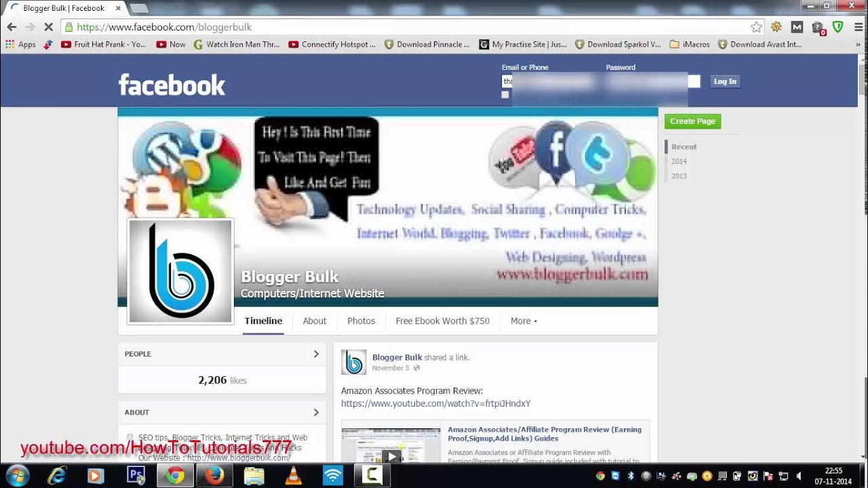Open My Practise Site bookmark
Image resolution: width=868 pixels, height=488 pixels.
click(x=523, y=44)
